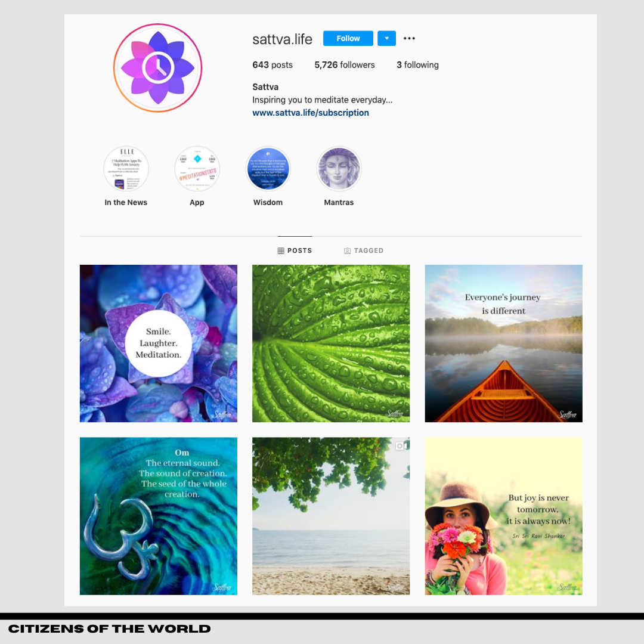This screenshot has width=644, height=644.
Task: Click the multi-image icon on beach post
Action: [401, 446]
